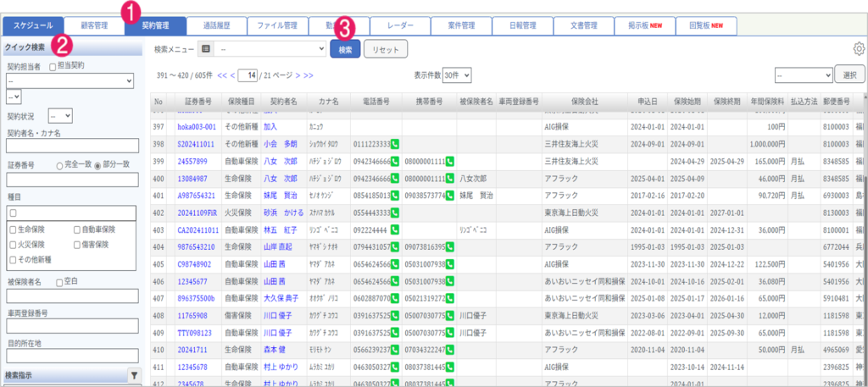Viewport: 868px width, 387px height.
Task: Call 0554443333 using its phone icon
Action: point(395,213)
